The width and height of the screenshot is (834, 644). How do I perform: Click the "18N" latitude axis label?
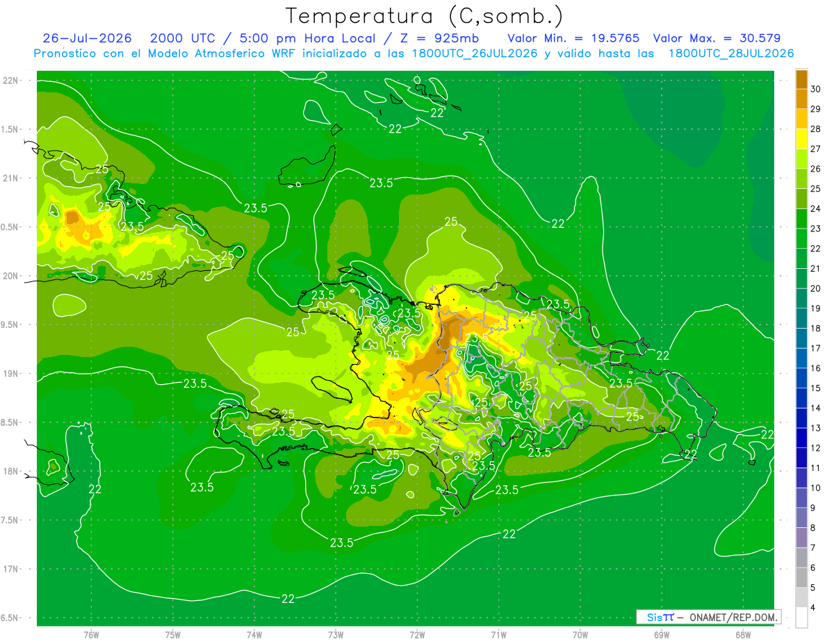(11, 471)
